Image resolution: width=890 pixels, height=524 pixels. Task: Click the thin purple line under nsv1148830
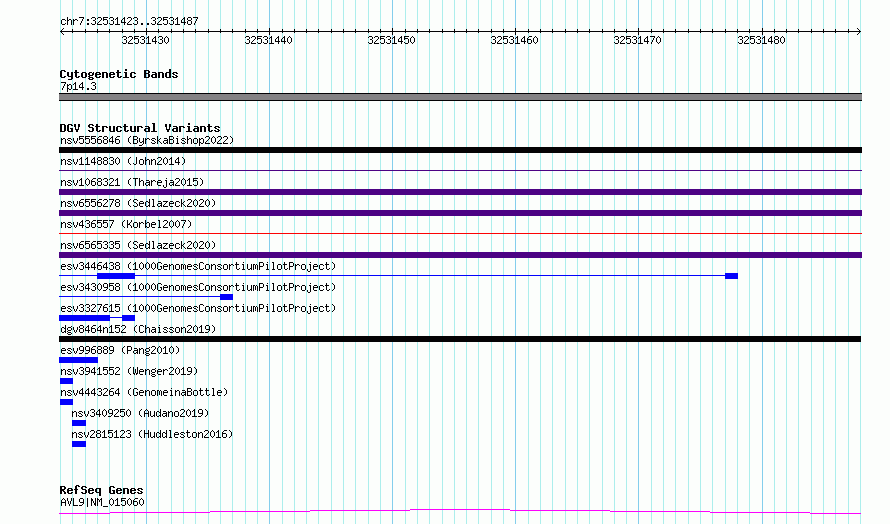[x=460, y=170]
